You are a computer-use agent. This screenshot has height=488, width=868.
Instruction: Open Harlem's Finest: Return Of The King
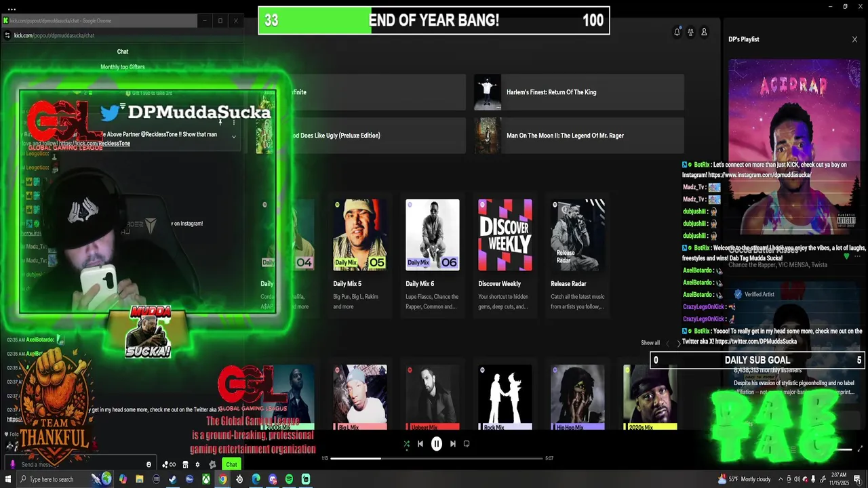(x=579, y=92)
